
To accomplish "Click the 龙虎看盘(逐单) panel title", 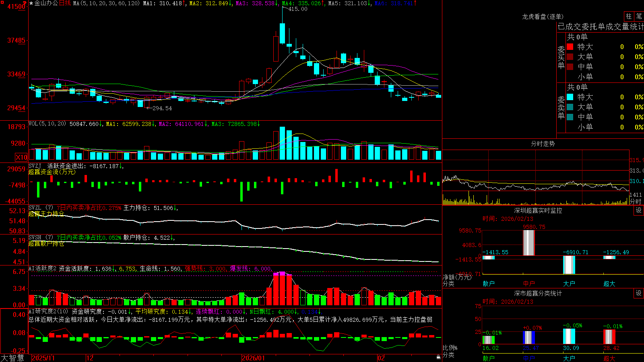I will [543, 16].
